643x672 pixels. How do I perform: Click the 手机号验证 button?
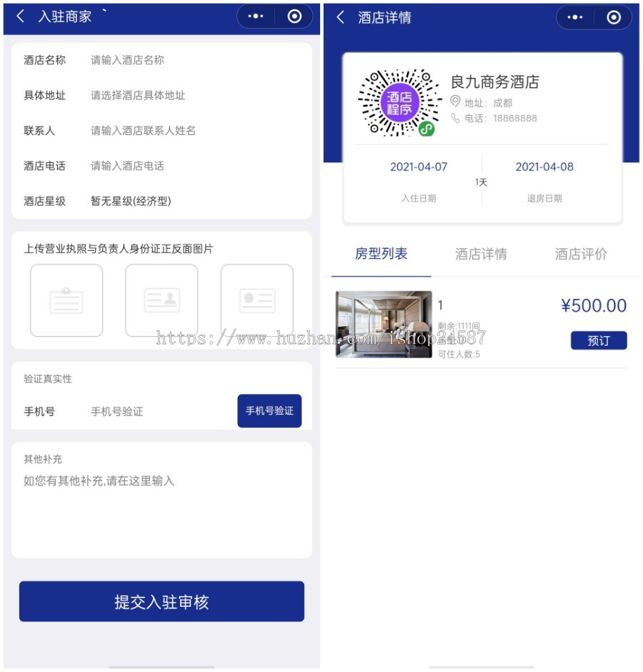269,410
